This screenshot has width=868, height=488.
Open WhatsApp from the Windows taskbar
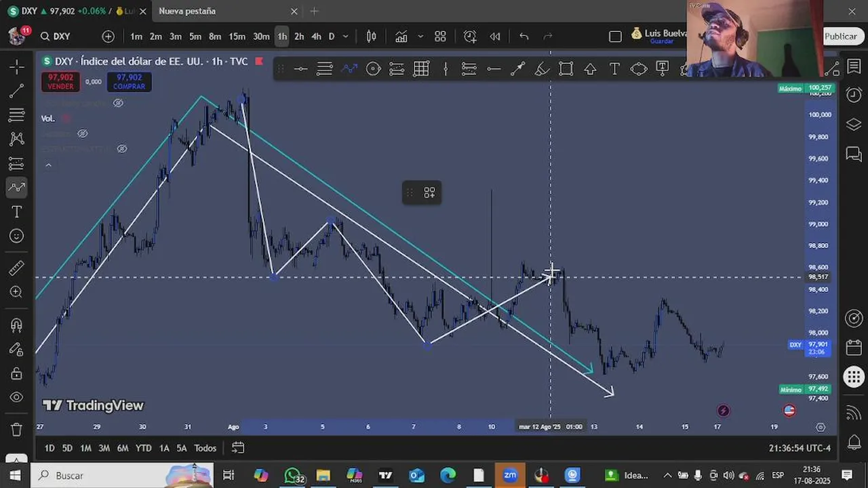point(294,476)
